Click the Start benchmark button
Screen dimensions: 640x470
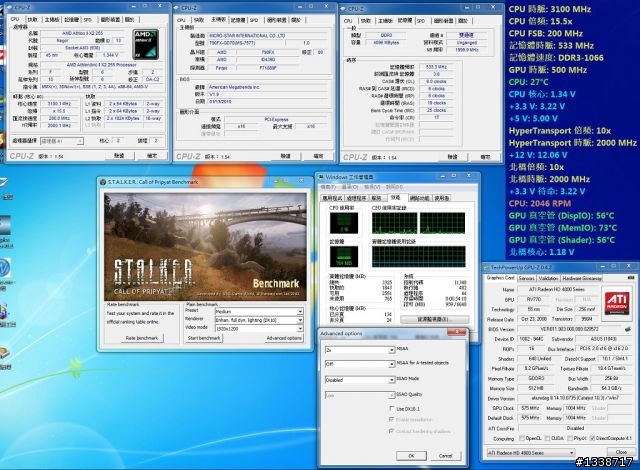click(x=204, y=338)
